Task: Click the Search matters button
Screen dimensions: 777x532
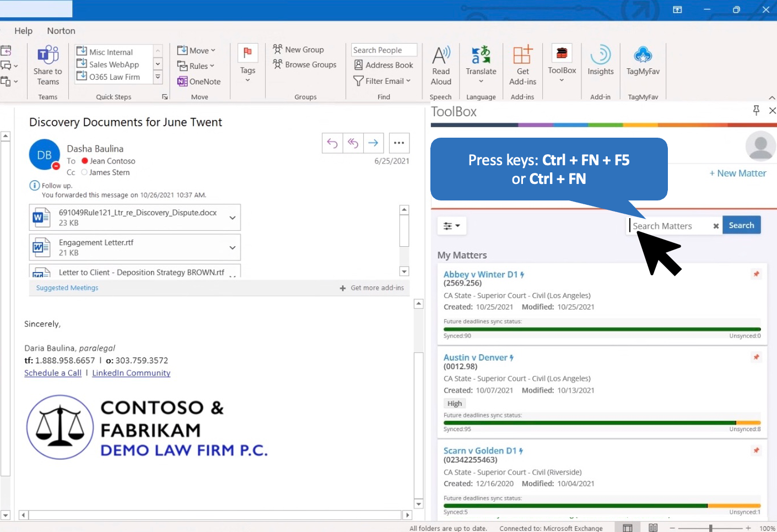Action: [x=741, y=225]
